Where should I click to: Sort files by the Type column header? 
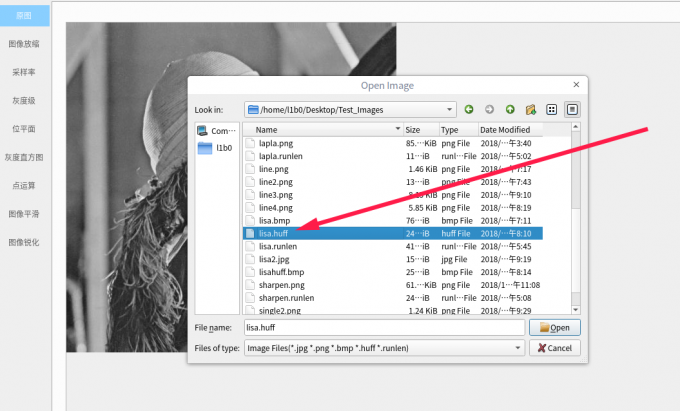(458, 130)
